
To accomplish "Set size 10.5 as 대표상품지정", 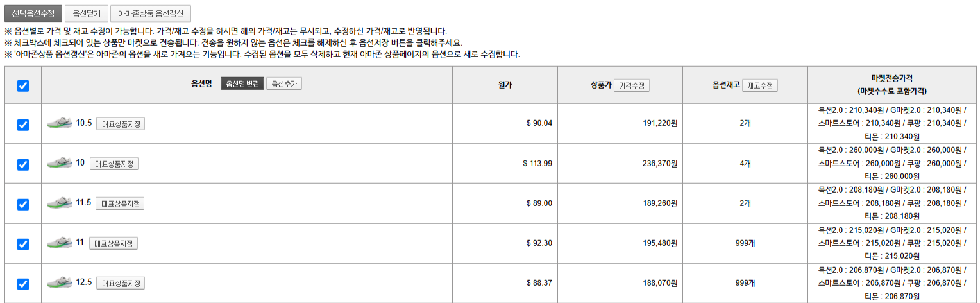I will [121, 124].
